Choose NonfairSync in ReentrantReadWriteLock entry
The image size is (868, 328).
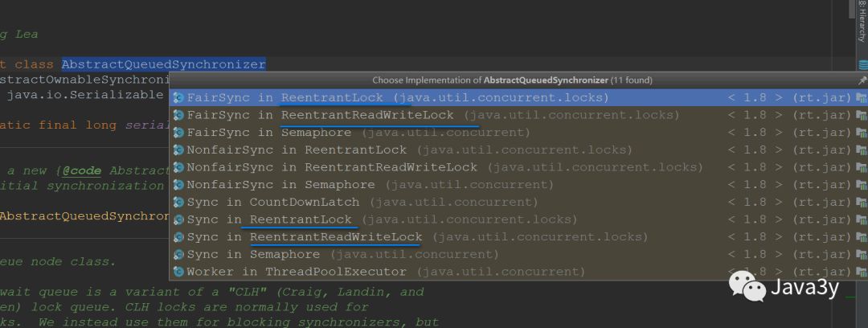coord(518,167)
